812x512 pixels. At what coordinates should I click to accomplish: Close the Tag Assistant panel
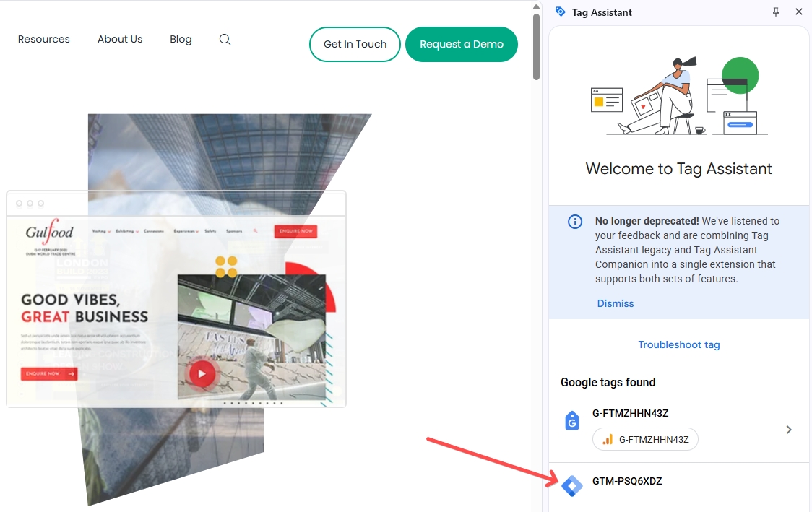(x=798, y=12)
